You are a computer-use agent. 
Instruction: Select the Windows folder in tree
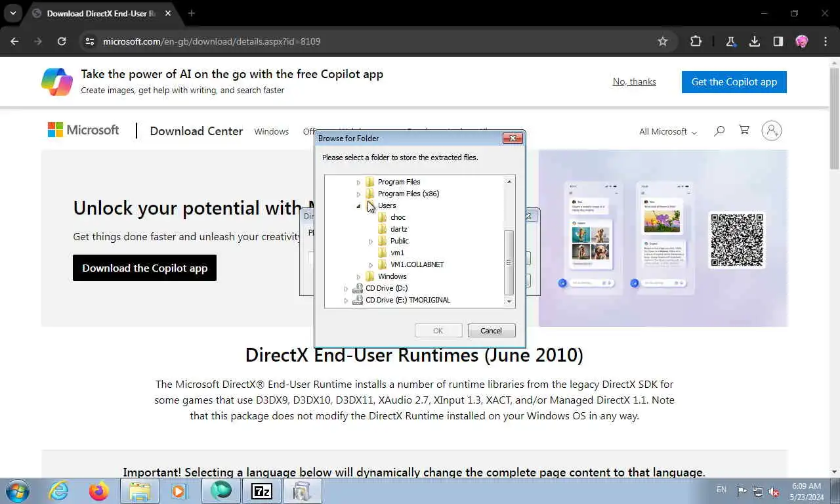click(x=392, y=276)
